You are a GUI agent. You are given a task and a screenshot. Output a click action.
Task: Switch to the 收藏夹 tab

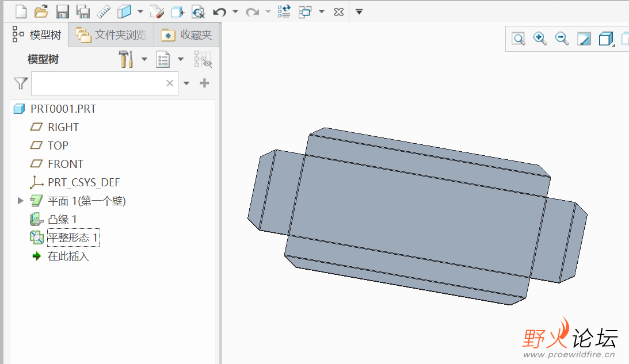point(186,35)
